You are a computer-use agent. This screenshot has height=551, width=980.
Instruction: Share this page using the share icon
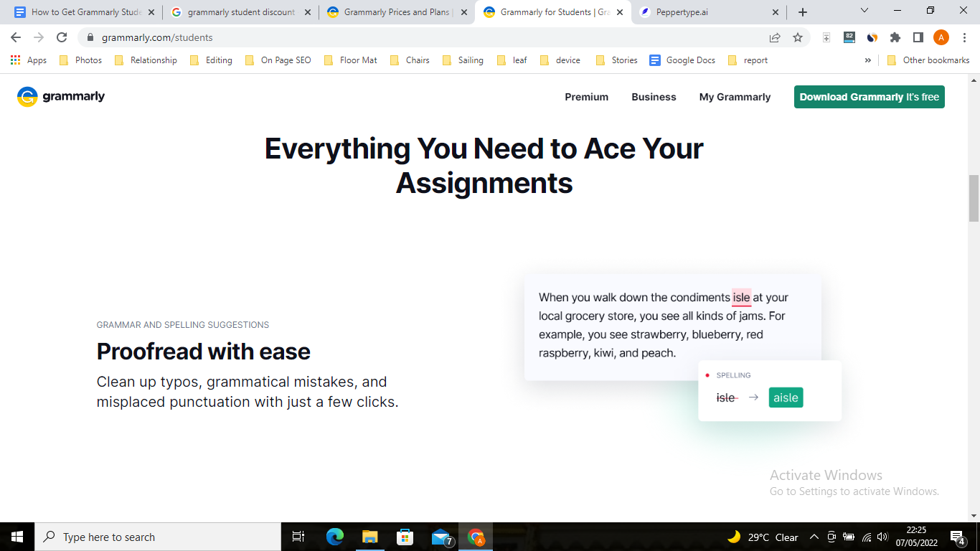click(x=775, y=37)
